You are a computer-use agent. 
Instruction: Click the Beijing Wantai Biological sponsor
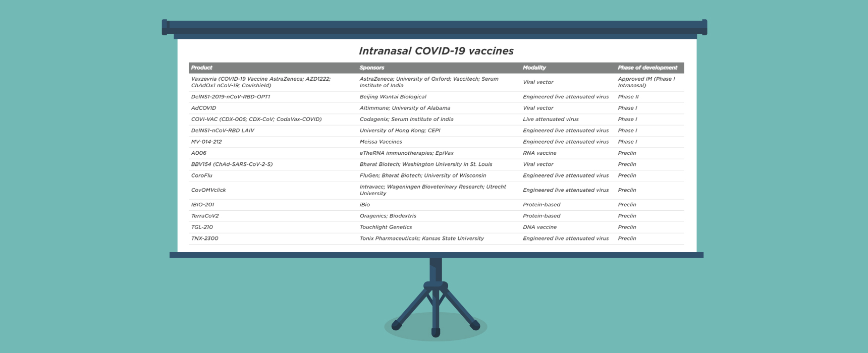coord(393,97)
